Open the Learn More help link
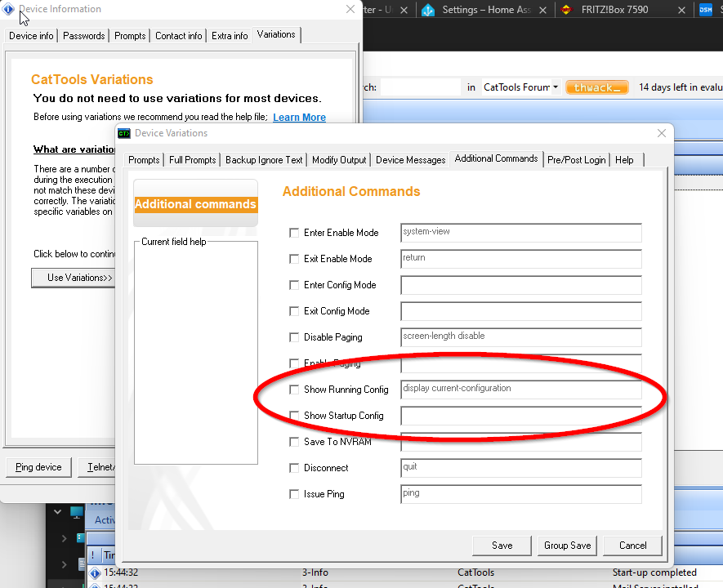The image size is (723, 588). coord(299,118)
